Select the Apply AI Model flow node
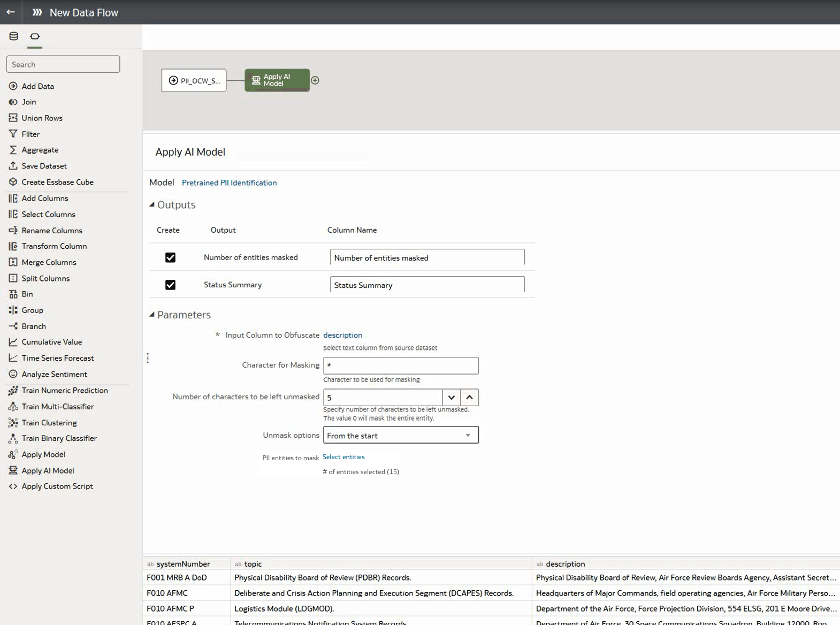 click(x=277, y=80)
